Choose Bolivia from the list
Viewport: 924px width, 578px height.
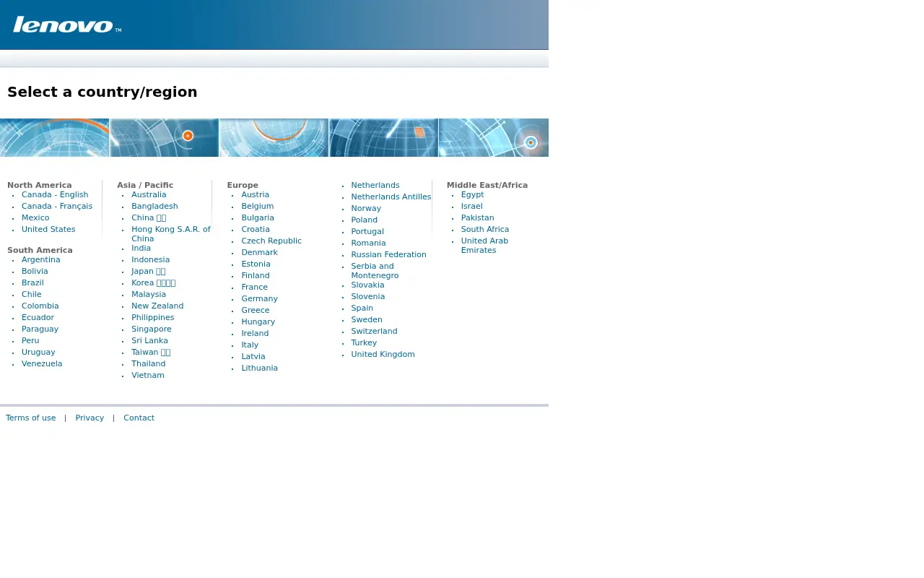pyautogui.click(x=35, y=271)
